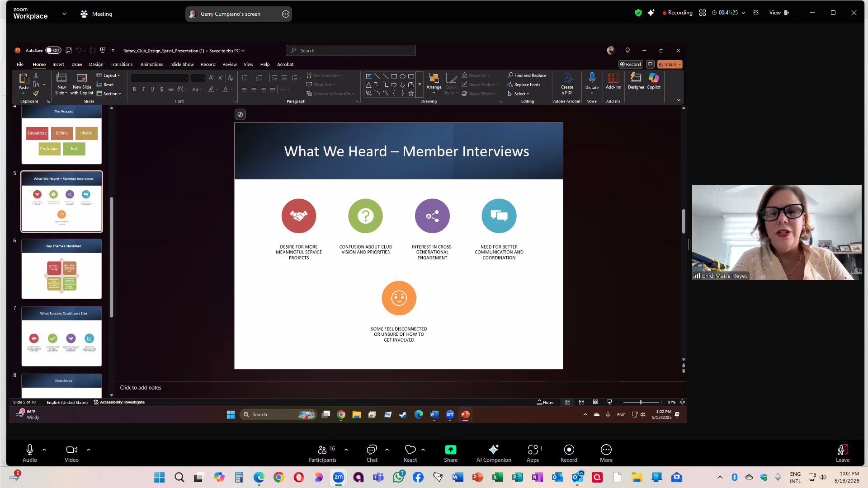
Task: Expand audio options caret
Action: tap(44, 450)
